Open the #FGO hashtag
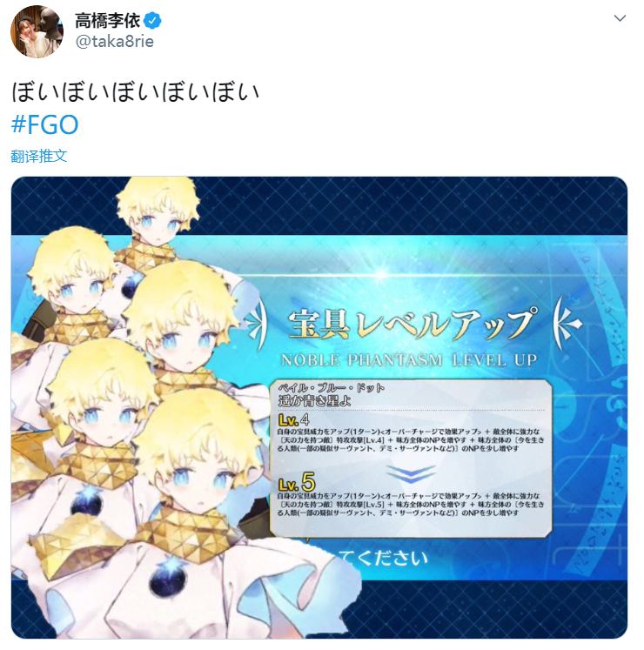Screen dimensions: 644x650 tap(44, 124)
